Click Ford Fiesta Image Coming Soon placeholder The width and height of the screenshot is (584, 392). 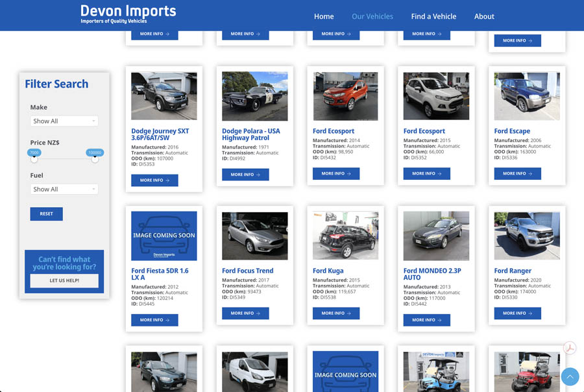164,236
